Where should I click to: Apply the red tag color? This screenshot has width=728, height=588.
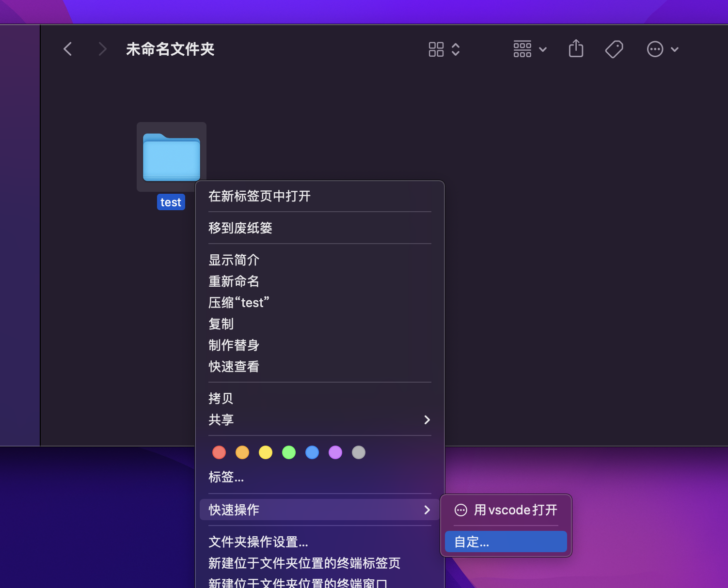point(219,452)
